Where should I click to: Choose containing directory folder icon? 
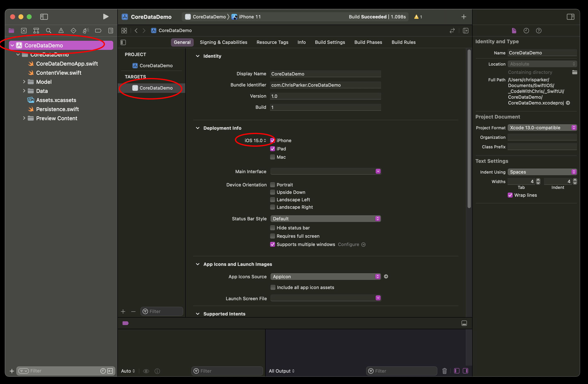pyautogui.click(x=575, y=72)
